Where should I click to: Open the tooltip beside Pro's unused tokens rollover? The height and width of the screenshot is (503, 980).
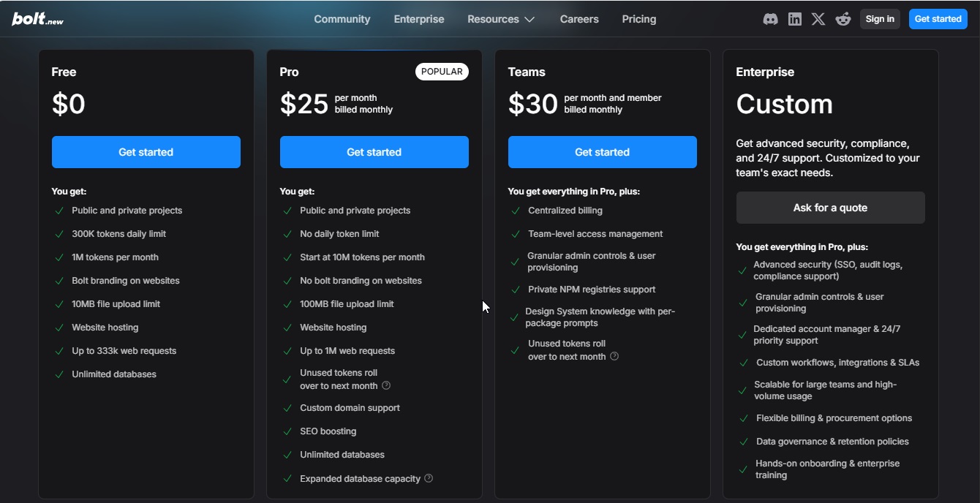[386, 385]
